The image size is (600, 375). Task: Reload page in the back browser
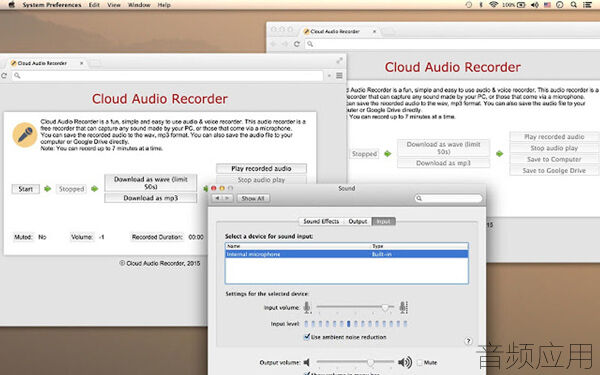297,44
